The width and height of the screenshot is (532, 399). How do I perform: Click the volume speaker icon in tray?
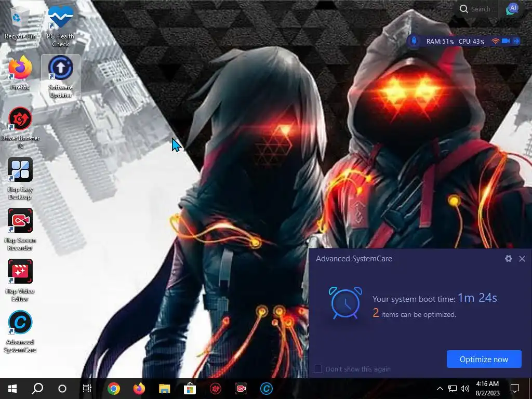point(465,389)
